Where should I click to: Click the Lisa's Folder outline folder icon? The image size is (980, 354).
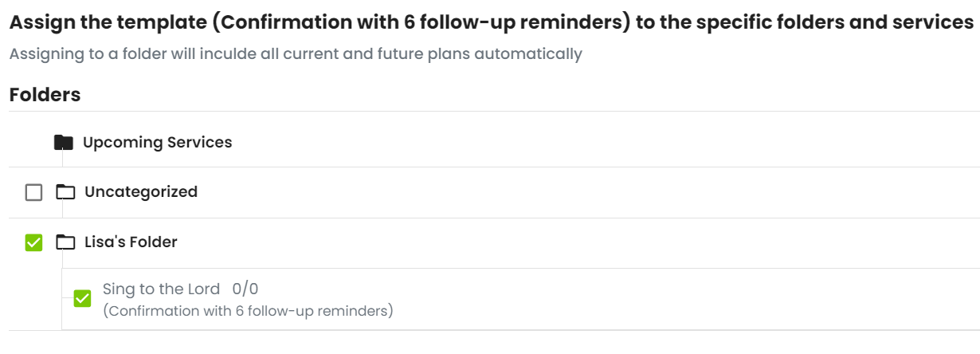65,242
